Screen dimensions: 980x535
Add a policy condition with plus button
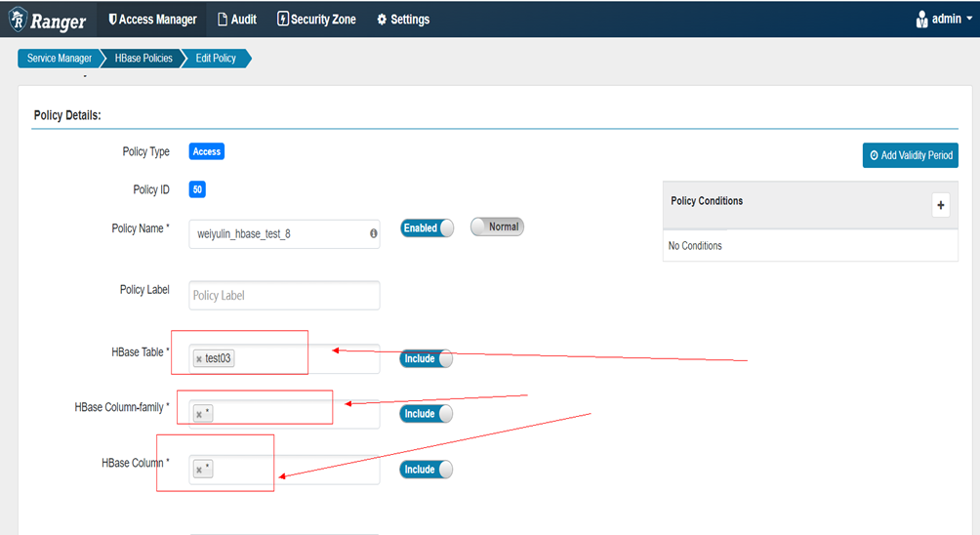pos(941,205)
